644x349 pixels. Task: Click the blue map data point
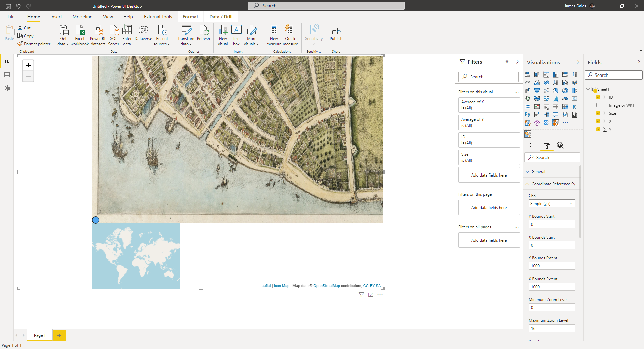pyautogui.click(x=96, y=220)
